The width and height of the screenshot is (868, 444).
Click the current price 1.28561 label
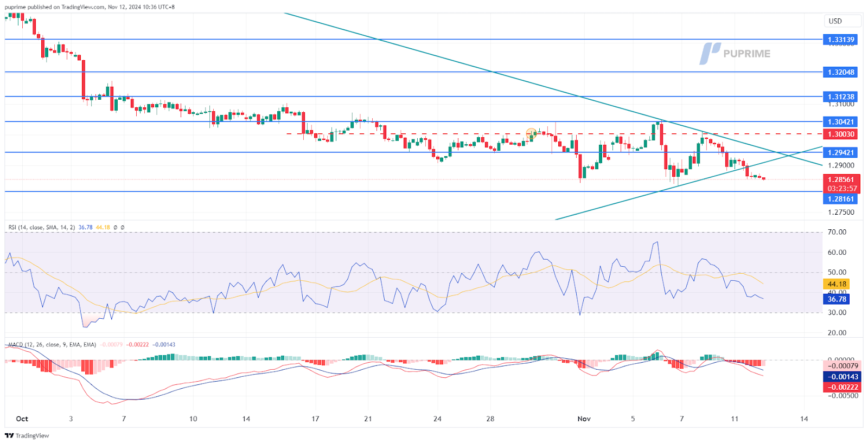[841, 179]
